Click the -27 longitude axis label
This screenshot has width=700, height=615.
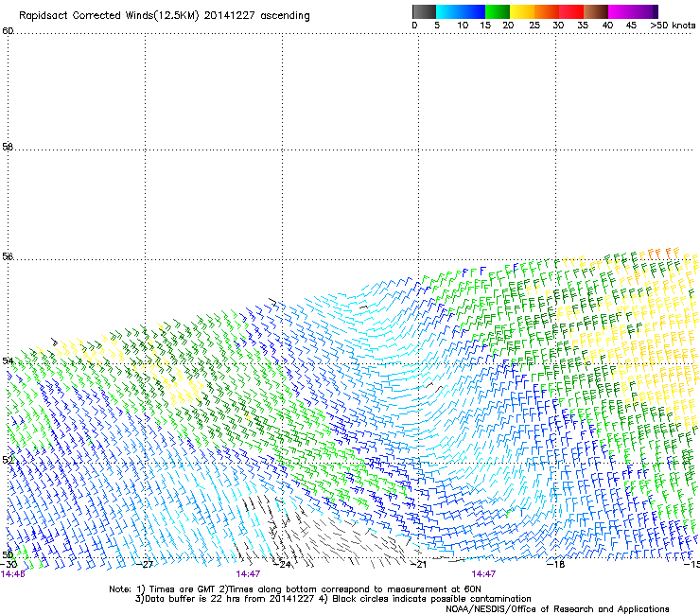pyautogui.click(x=145, y=564)
